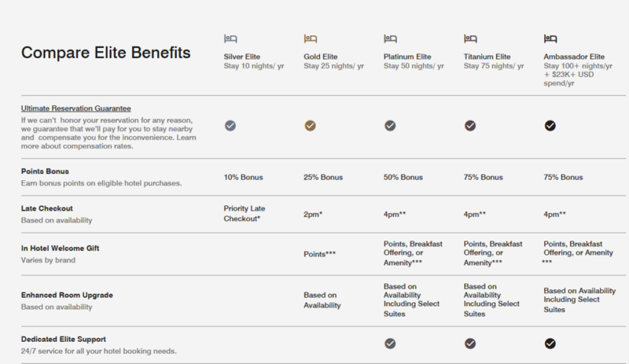The width and height of the screenshot is (629, 364).
Task: Click Silver Elite Reservation Guarantee checkmark
Action: pyautogui.click(x=230, y=126)
